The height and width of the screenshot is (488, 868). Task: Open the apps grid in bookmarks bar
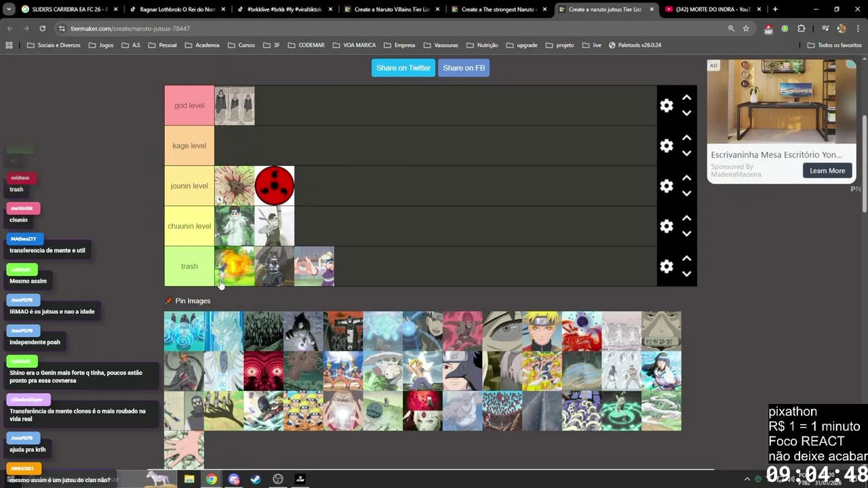pyautogui.click(x=9, y=45)
